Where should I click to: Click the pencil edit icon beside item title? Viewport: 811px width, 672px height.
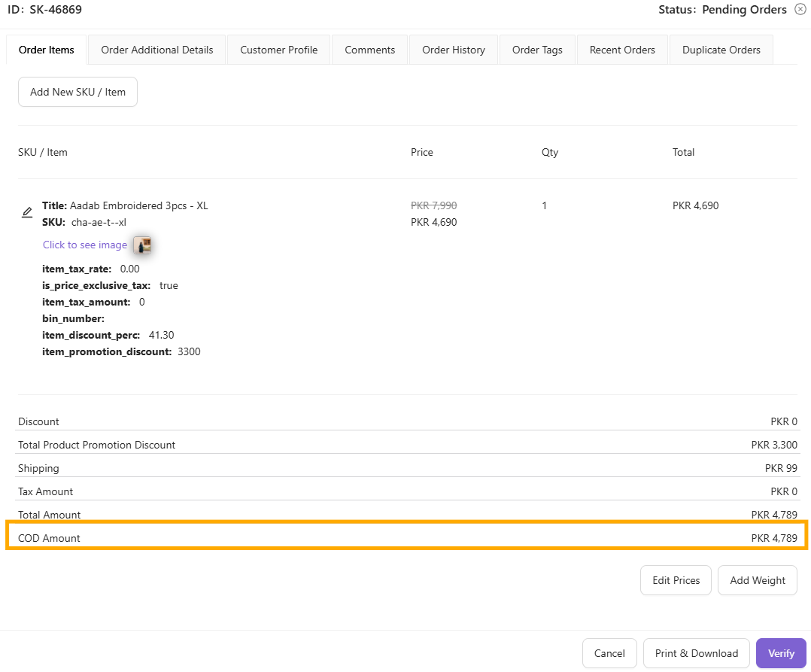(27, 213)
